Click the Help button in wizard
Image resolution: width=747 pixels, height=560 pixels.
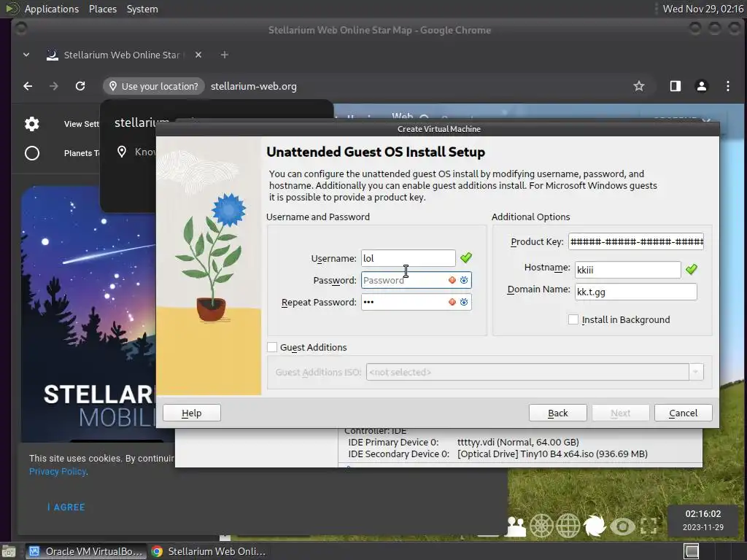click(x=192, y=413)
